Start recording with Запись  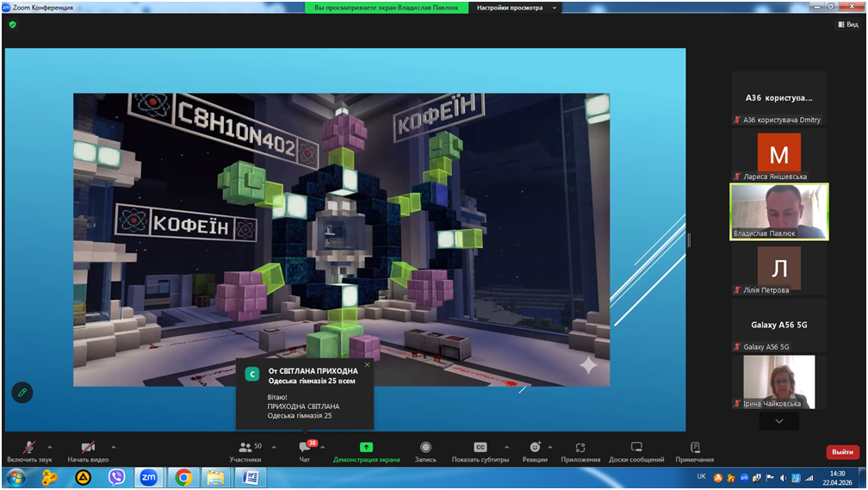tap(425, 450)
